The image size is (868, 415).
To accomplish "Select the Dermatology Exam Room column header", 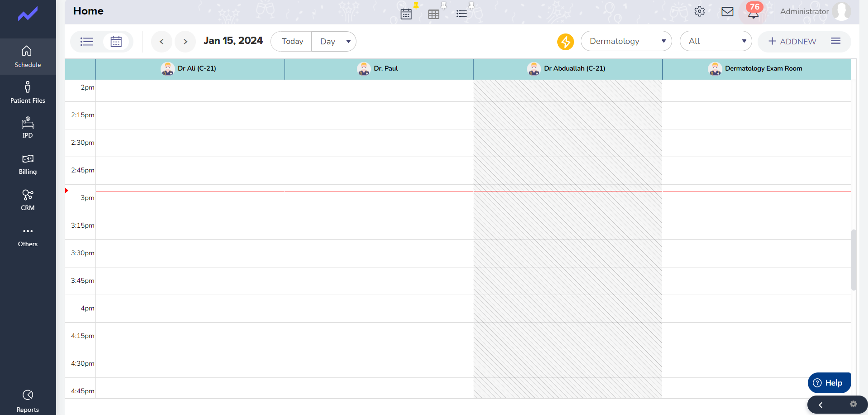I will 757,69.
